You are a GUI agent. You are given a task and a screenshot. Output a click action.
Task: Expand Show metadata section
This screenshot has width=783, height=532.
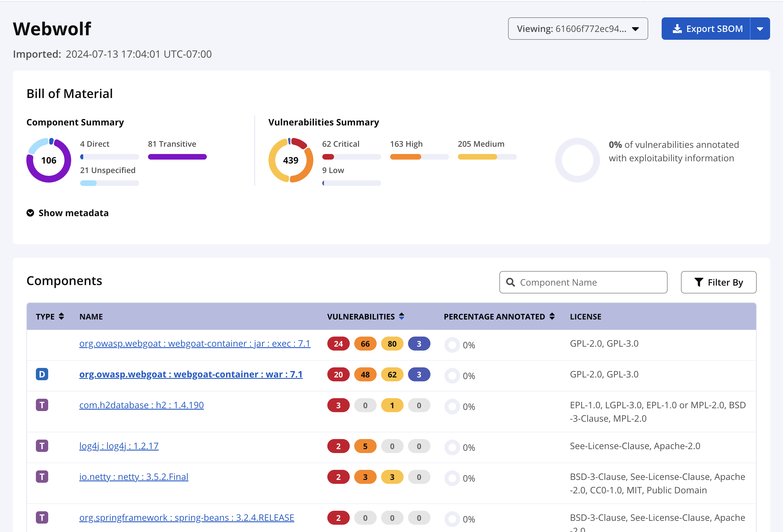coord(67,213)
